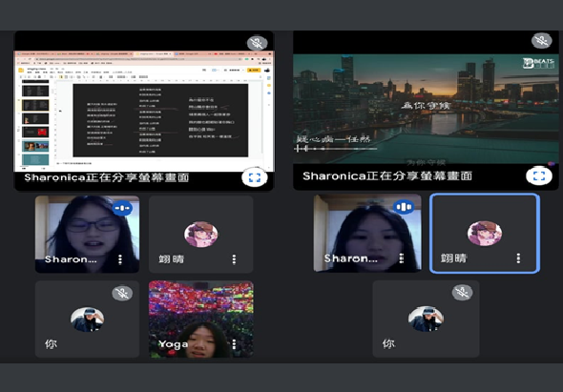Tap the 'Yoga' name label
Viewport: 563px width, 392px height.
[x=174, y=344]
